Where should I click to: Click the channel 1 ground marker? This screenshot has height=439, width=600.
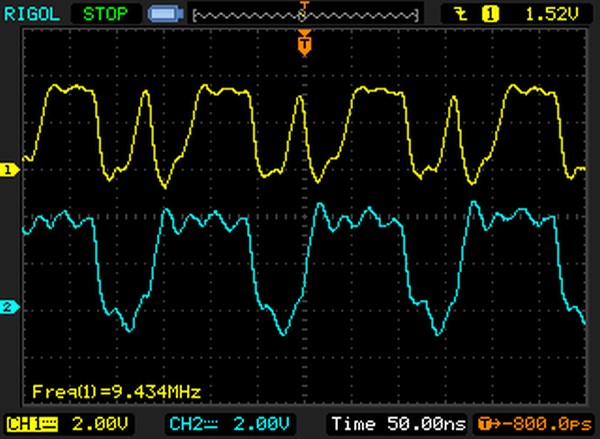10,171
